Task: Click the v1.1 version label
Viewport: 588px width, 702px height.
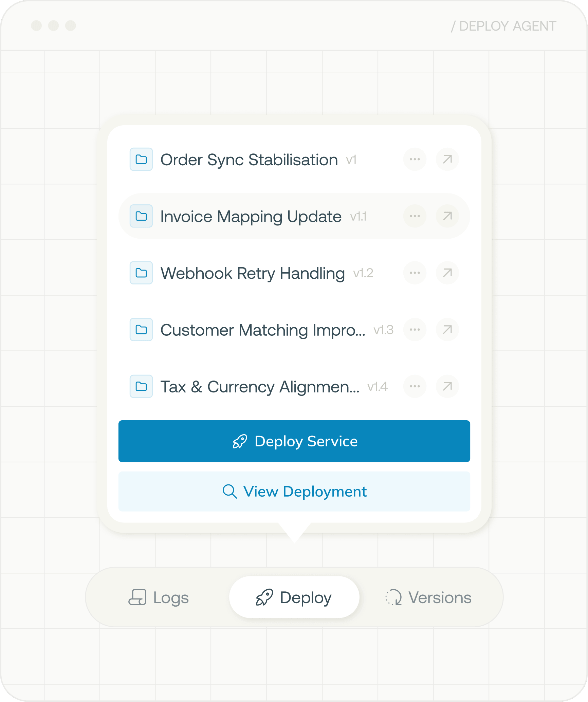Action: tap(359, 217)
